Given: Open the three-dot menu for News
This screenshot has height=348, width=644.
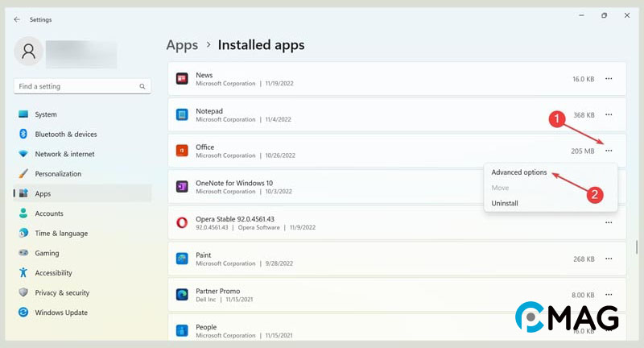Looking at the screenshot, I should pos(609,79).
